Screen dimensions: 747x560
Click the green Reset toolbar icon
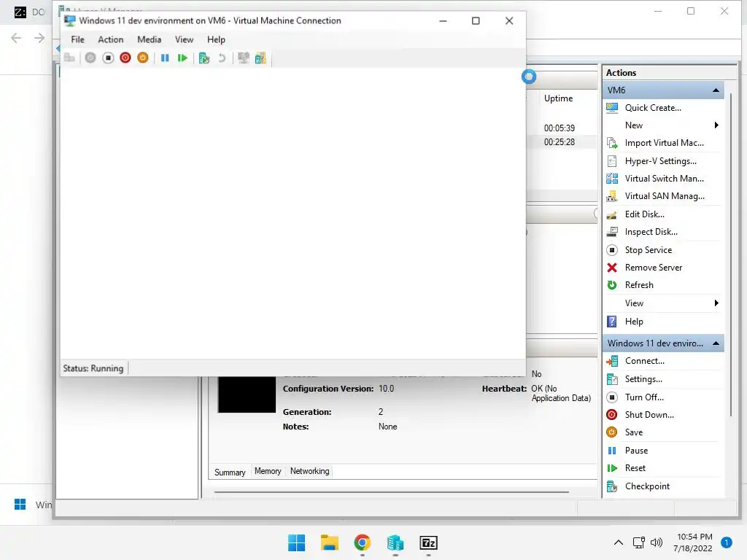pyautogui.click(x=182, y=58)
